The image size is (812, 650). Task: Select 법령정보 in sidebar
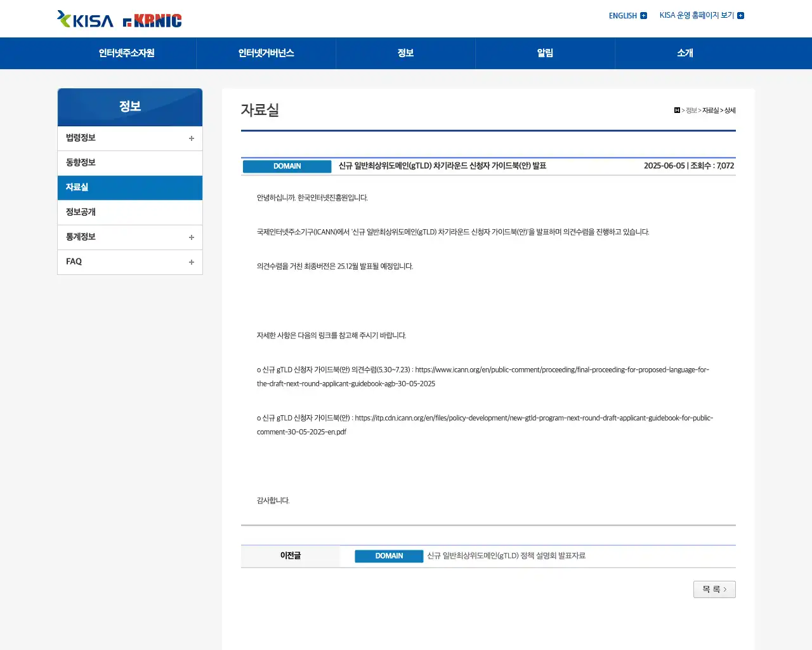click(81, 138)
